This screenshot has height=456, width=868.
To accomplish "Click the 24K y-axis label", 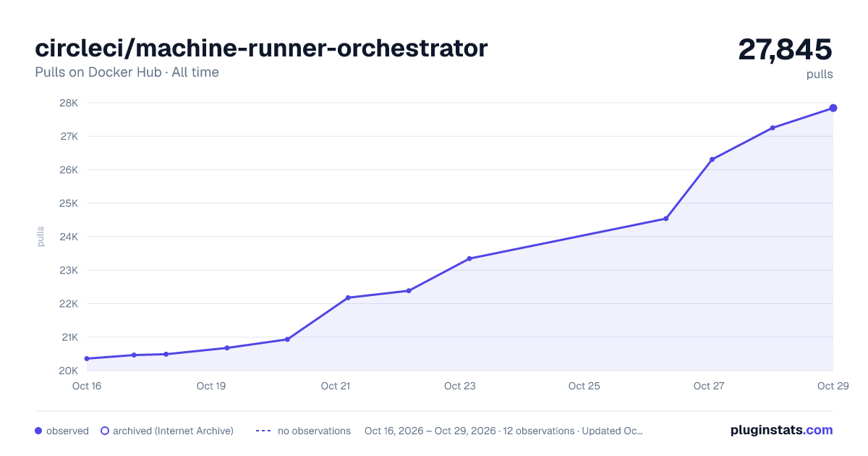I will click(x=69, y=237).
